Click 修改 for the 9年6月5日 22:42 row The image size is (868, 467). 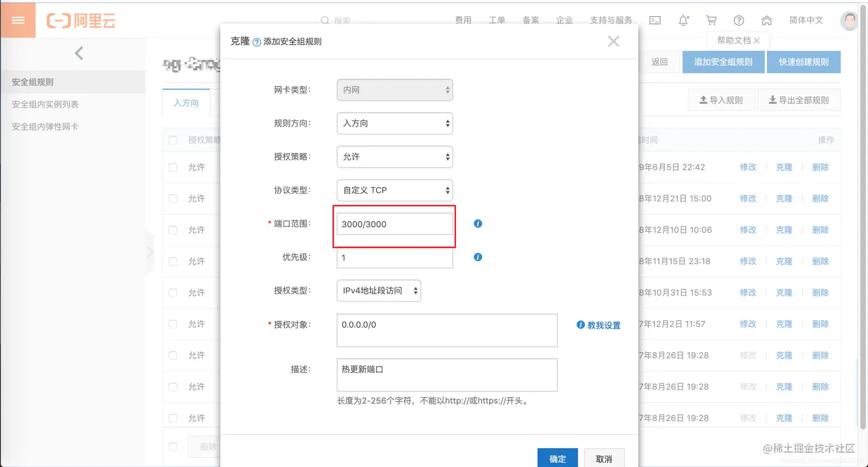point(748,168)
